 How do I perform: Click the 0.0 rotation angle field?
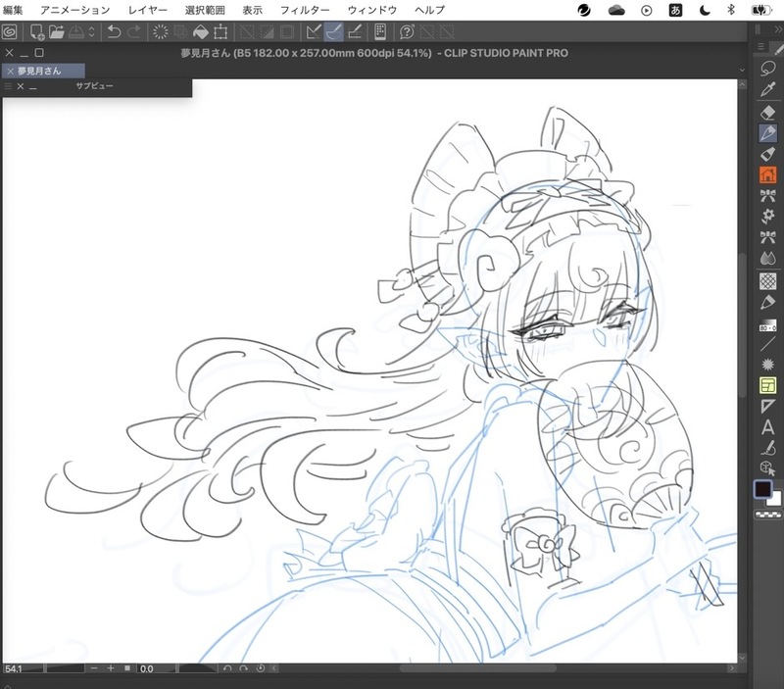coord(157,668)
